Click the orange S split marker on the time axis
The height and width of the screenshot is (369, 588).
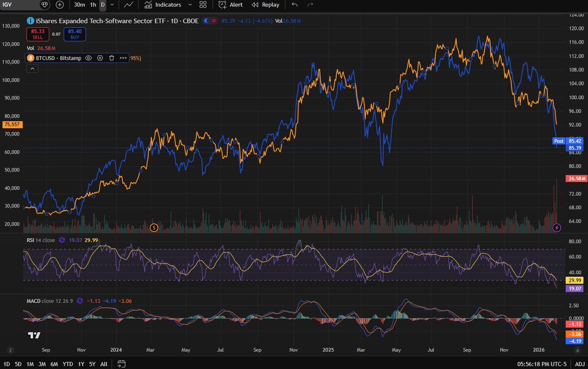tap(154, 227)
